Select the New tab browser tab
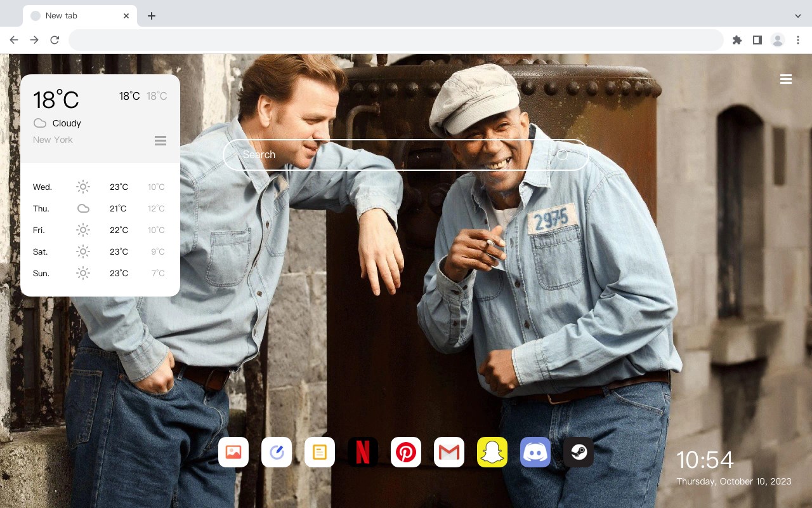Screen dimensions: 812x508 80,16
